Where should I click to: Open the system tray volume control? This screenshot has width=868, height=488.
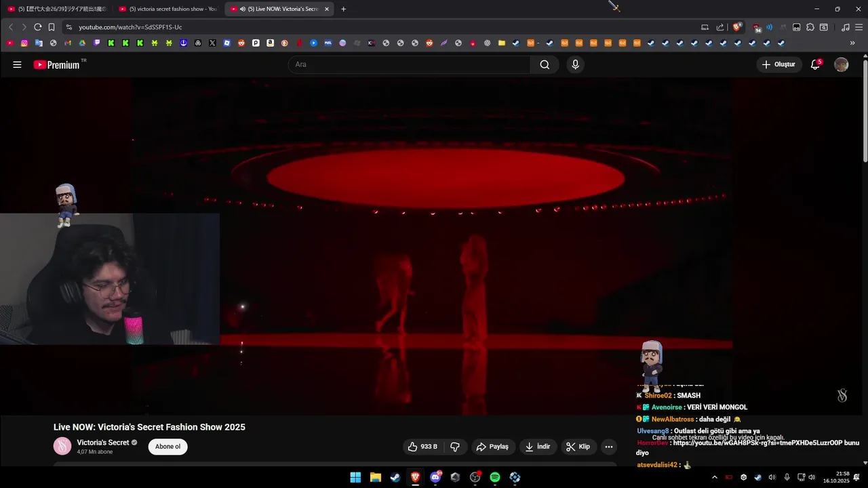[812, 477]
